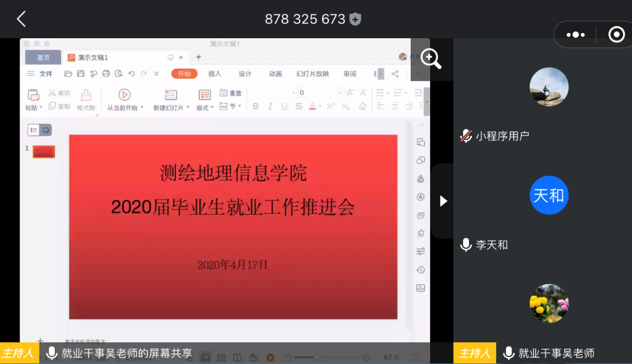
Task: Select the 设计 ribbon tab
Action: click(x=245, y=74)
